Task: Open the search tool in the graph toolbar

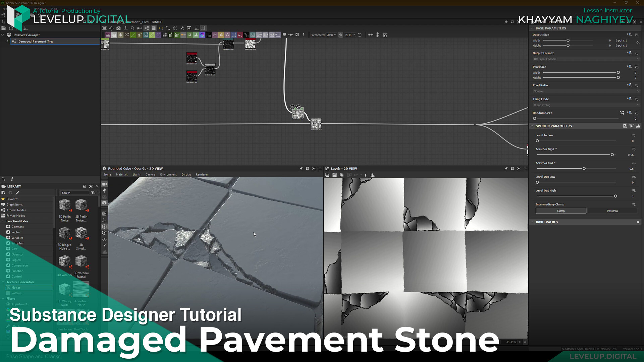Action: (x=132, y=28)
